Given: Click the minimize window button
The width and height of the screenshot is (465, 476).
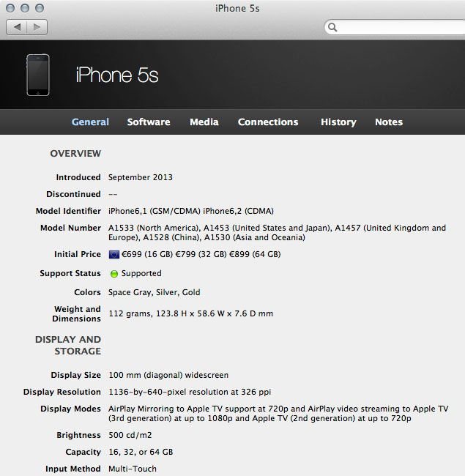Looking at the screenshot, I should (x=25, y=8).
